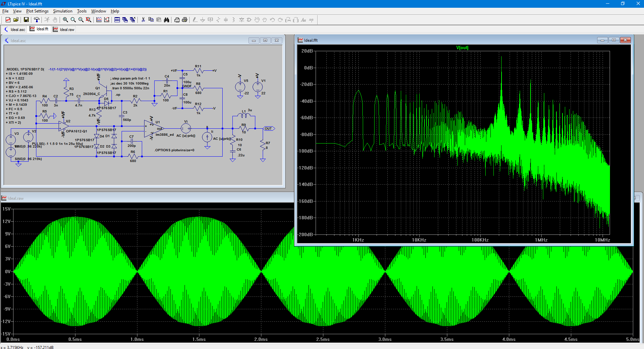The height and width of the screenshot is (349, 644).
Task: Click the V(out) trace label in FFT plot
Action: pyautogui.click(x=462, y=48)
